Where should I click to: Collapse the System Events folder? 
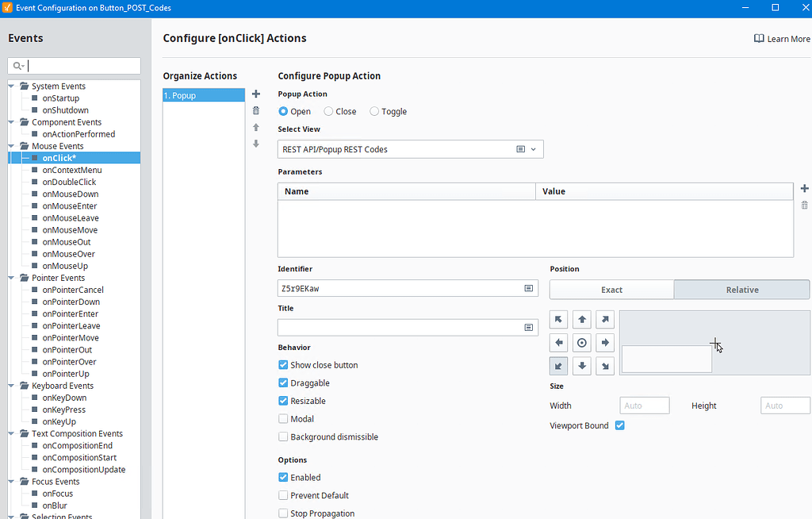(10, 86)
